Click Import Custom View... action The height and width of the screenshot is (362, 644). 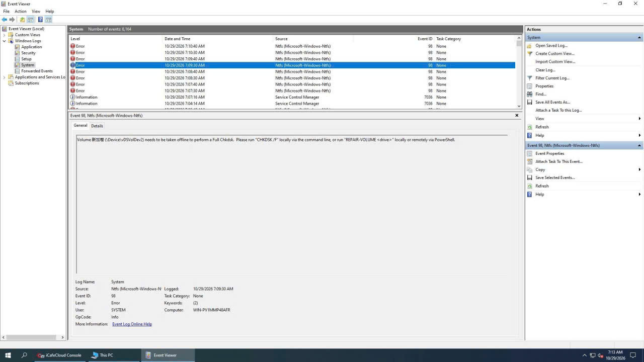coord(555,62)
